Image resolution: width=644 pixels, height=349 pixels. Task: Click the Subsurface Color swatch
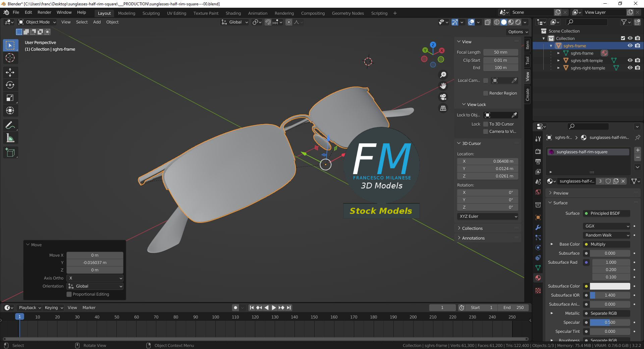pos(610,286)
